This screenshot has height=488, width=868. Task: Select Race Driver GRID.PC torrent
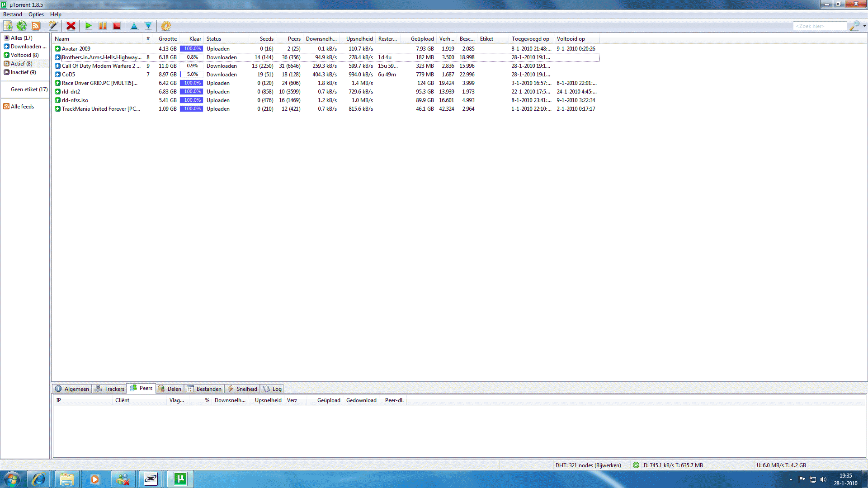click(x=326, y=83)
